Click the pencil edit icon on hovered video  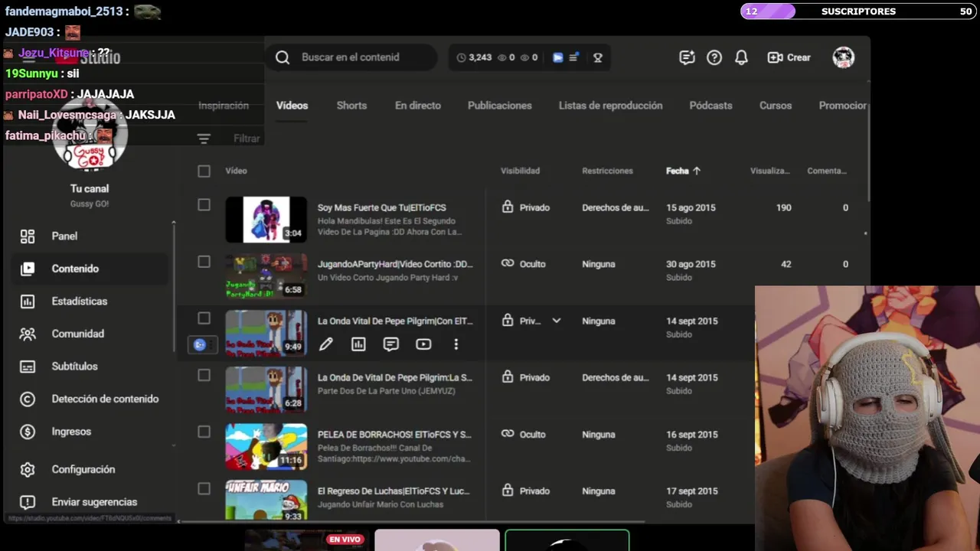pyautogui.click(x=326, y=344)
